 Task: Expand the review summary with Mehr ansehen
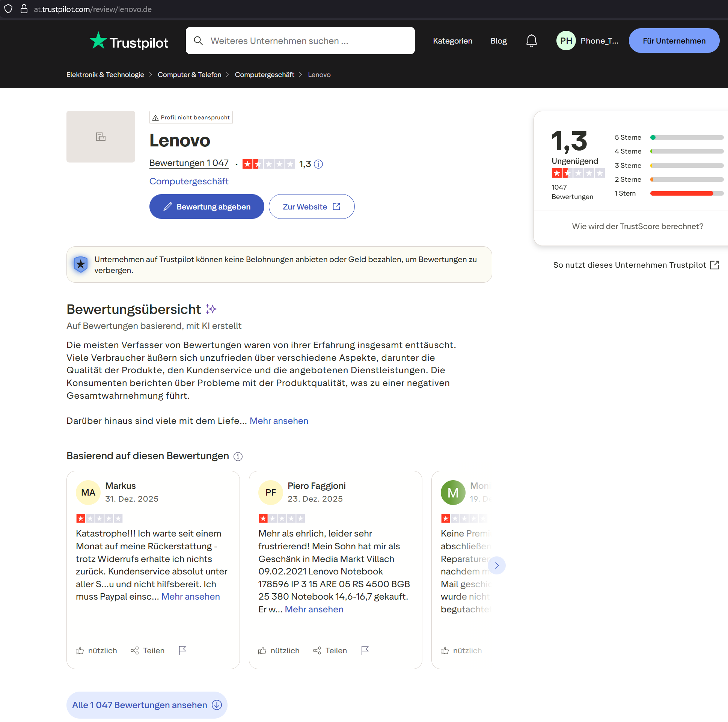[279, 421]
